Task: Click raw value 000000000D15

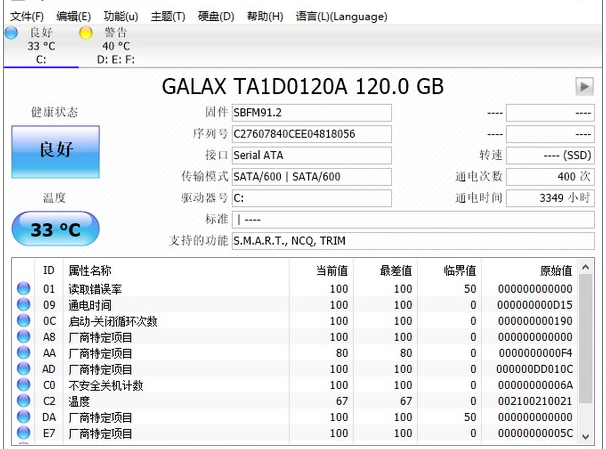Action: 535,305
